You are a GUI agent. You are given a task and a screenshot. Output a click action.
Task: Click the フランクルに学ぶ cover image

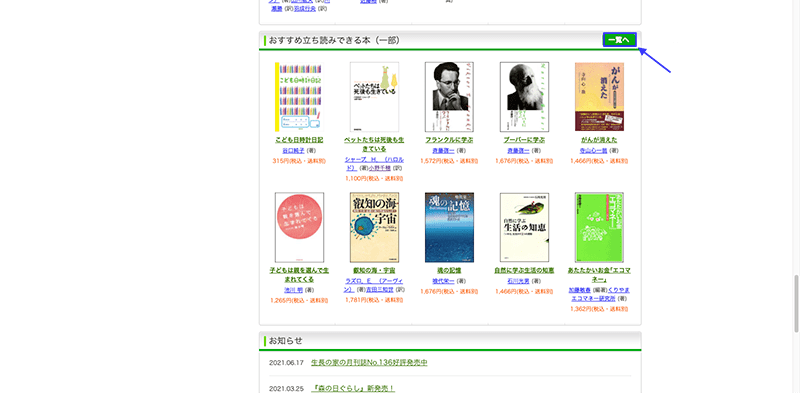point(449,97)
